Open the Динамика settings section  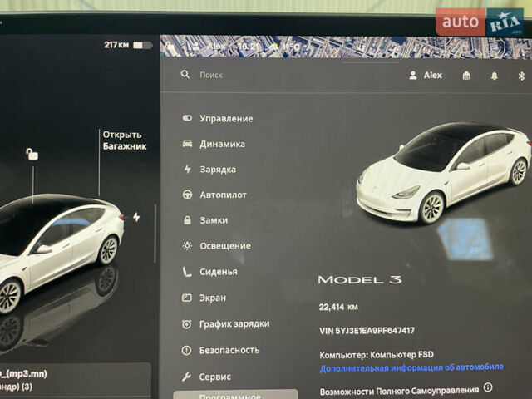pos(221,144)
